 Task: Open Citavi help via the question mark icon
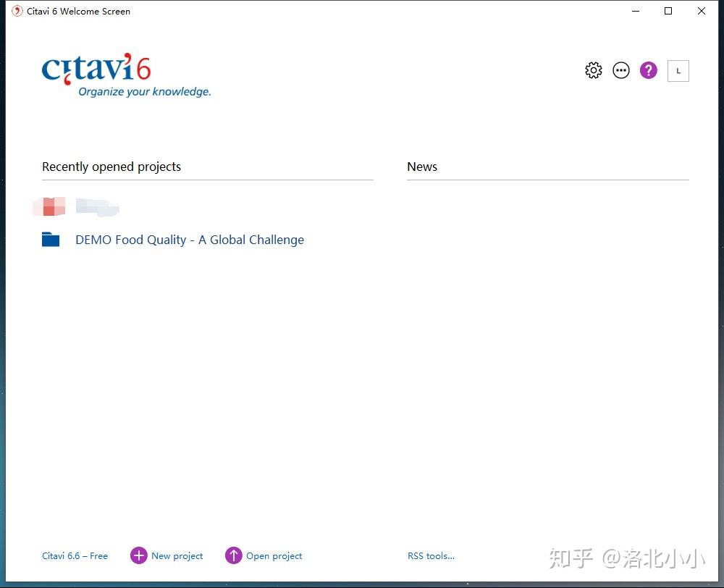tap(647, 70)
